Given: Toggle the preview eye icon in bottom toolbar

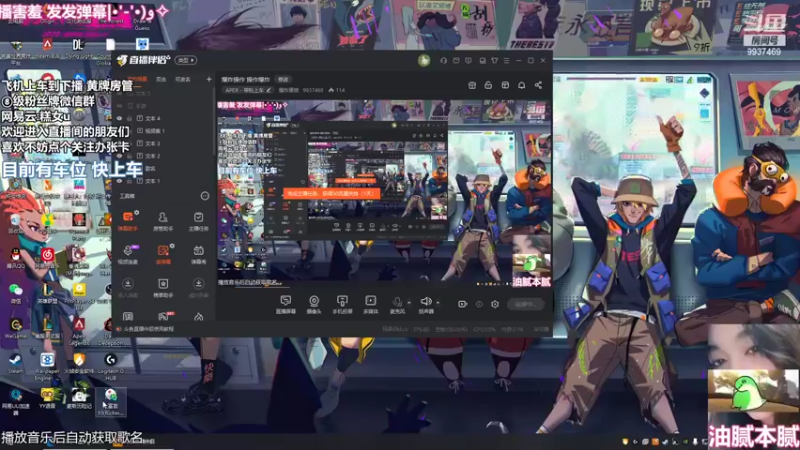Looking at the screenshot, I should tap(479, 304).
